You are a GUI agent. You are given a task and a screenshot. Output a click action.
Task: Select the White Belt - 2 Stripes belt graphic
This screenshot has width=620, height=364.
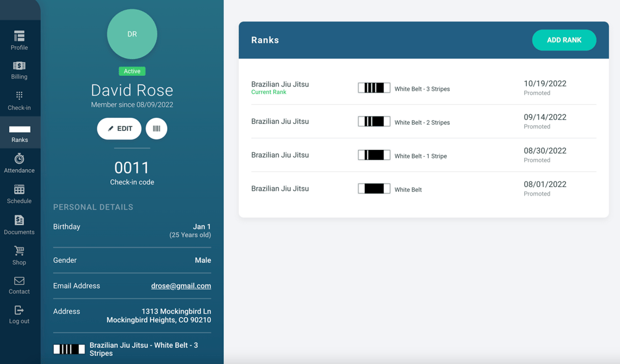(374, 122)
